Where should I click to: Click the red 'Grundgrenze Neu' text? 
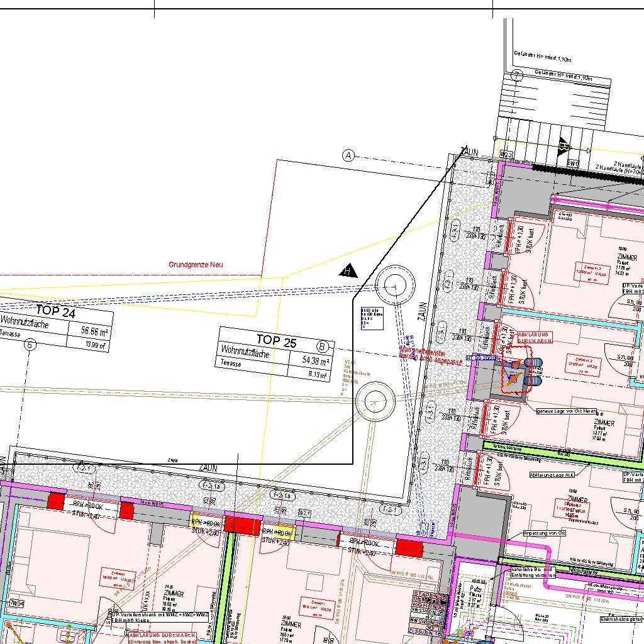point(196,265)
